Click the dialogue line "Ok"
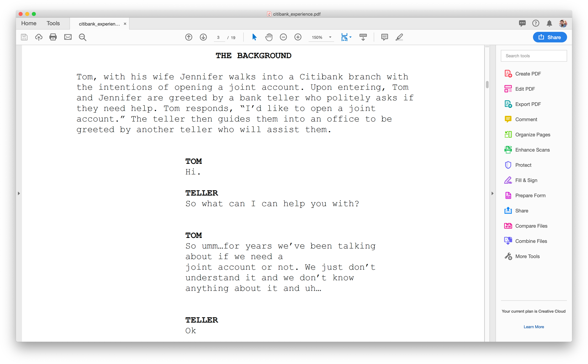Image resolution: width=588 pixels, height=364 pixels. (191, 331)
